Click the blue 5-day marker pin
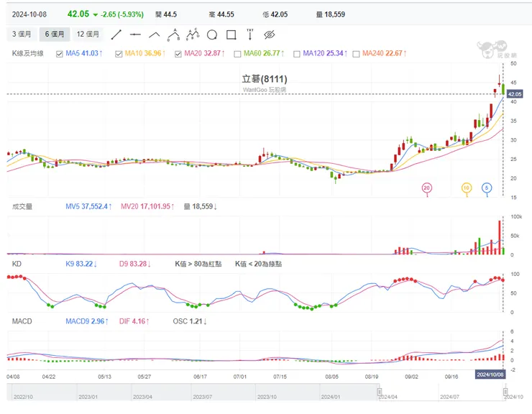The width and height of the screenshot is (532, 414). pos(487,188)
